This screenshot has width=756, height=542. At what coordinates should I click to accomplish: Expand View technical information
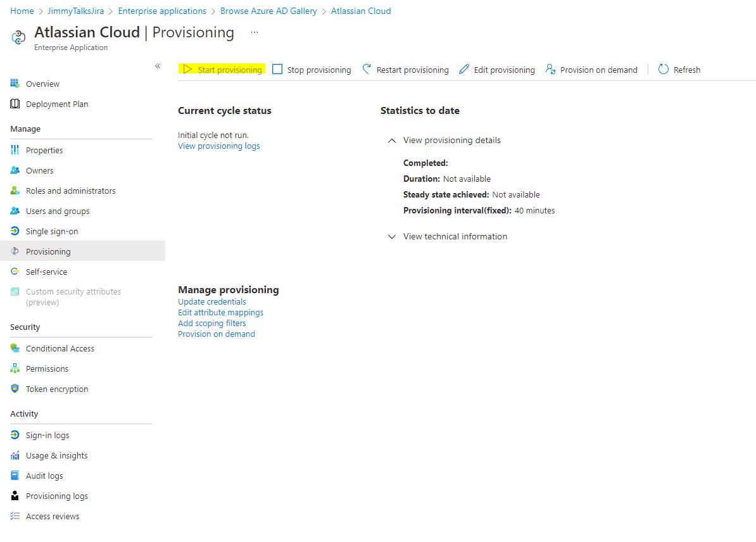point(391,236)
